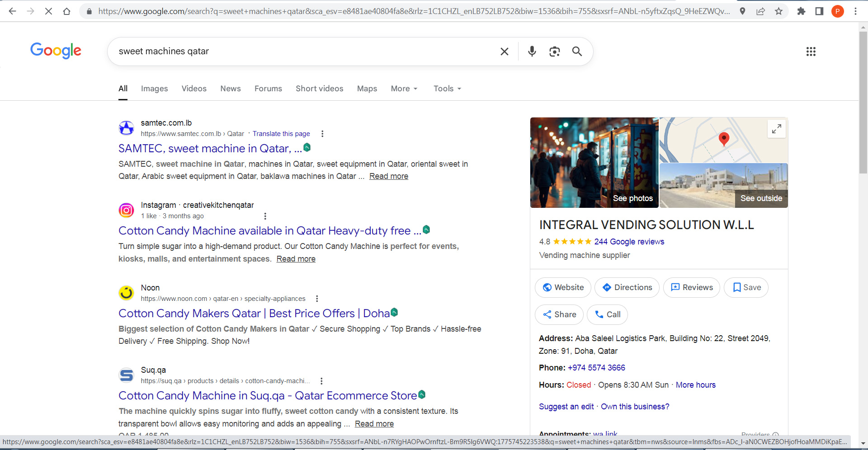
Task: Search by image with Google Lens
Action: coord(555,52)
